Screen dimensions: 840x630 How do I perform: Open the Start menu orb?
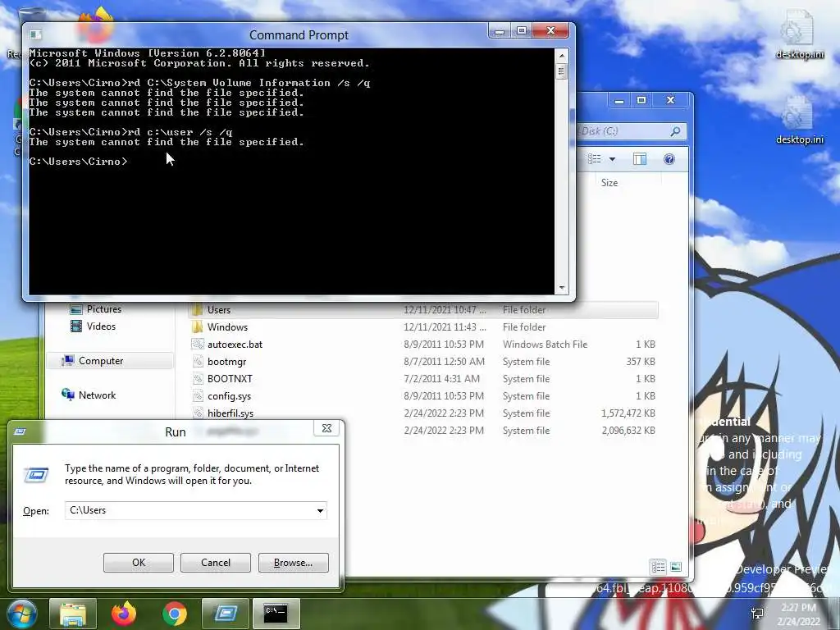tap(22, 614)
